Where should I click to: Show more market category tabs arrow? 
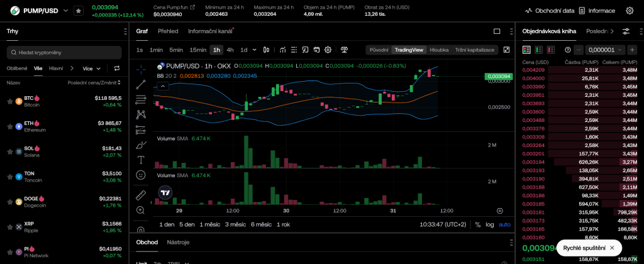coord(72,69)
